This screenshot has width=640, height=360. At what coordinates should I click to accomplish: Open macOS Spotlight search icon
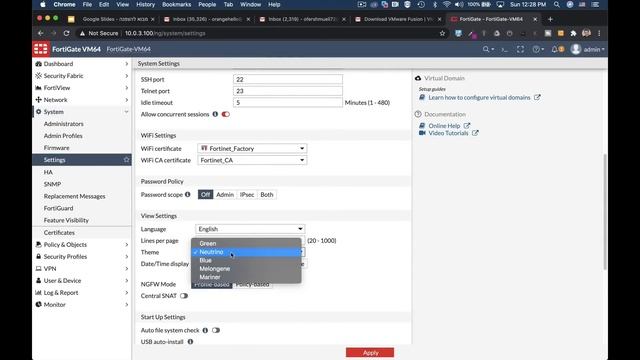pos(557,4)
